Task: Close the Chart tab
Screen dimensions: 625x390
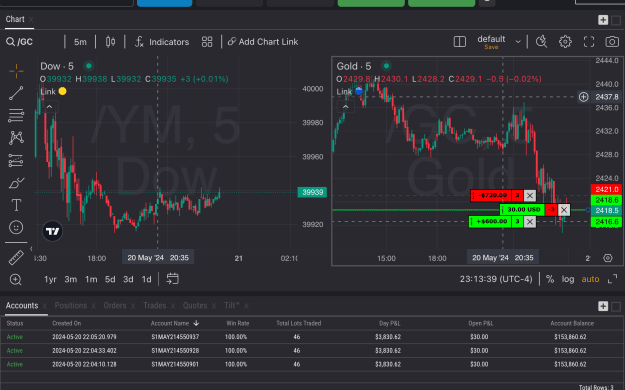Action: [31, 20]
